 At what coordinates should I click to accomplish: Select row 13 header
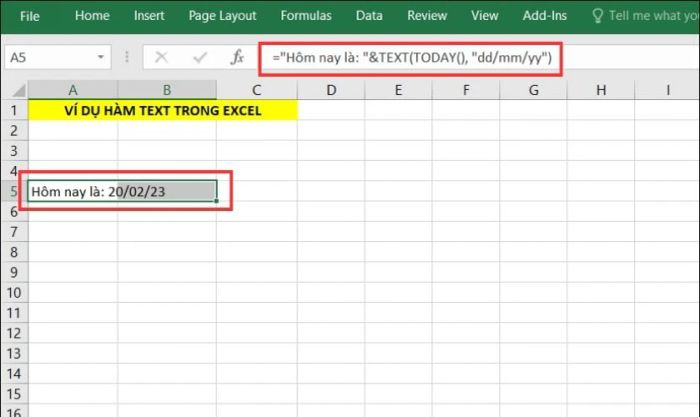(14, 353)
